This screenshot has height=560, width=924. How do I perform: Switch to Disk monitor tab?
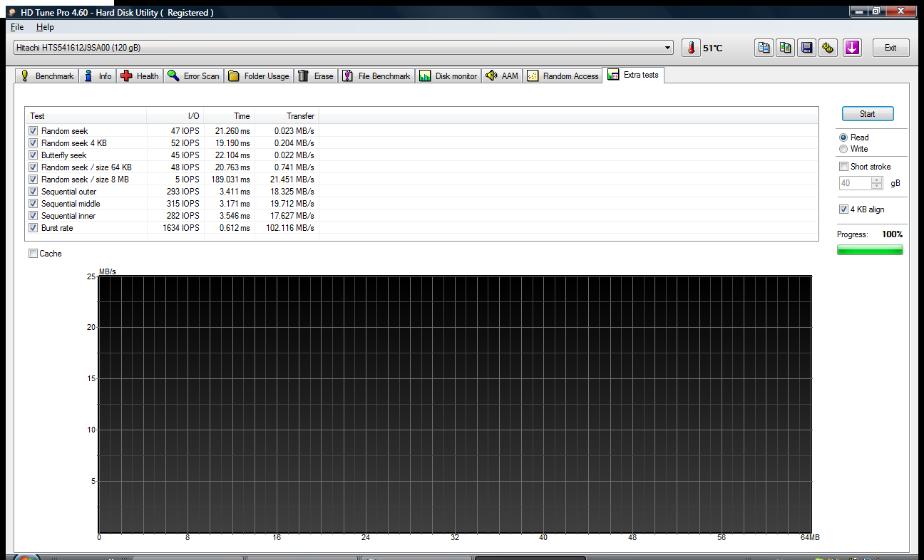point(448,76)
